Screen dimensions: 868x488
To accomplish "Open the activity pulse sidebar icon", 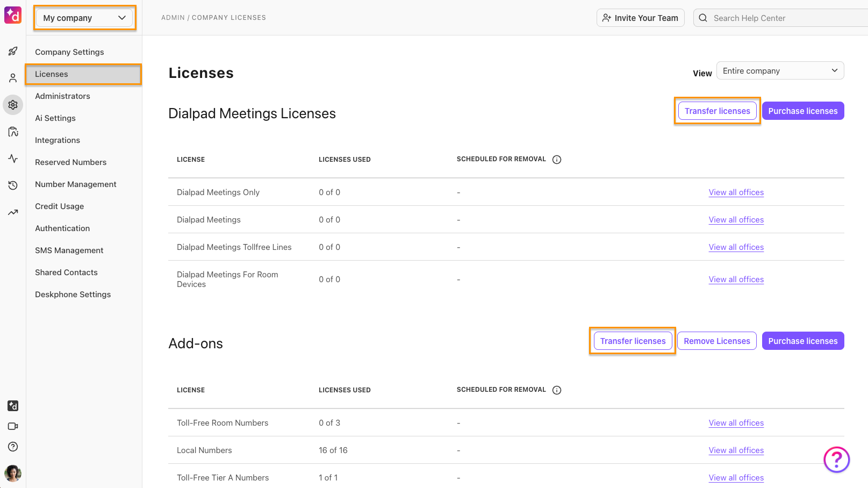I will click(x=13, y=159).
